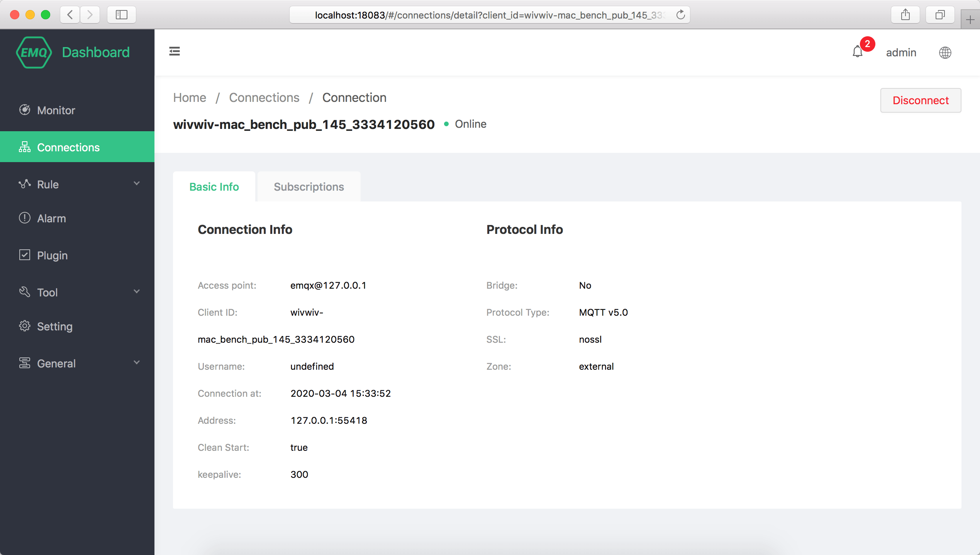Expand the General submenu chevron
The width and height of the screenshot is (980, 555).
pyautogui.click(x=137, y=362)
